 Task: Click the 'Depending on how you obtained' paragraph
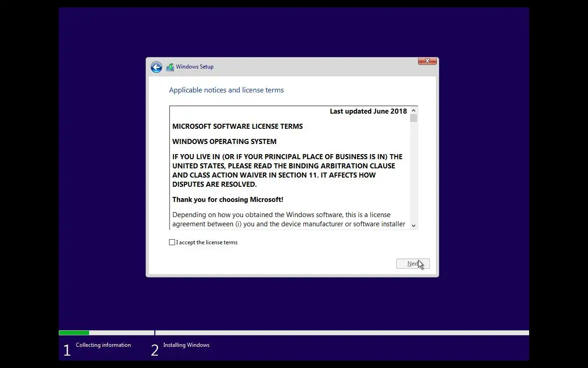[289, 219]
